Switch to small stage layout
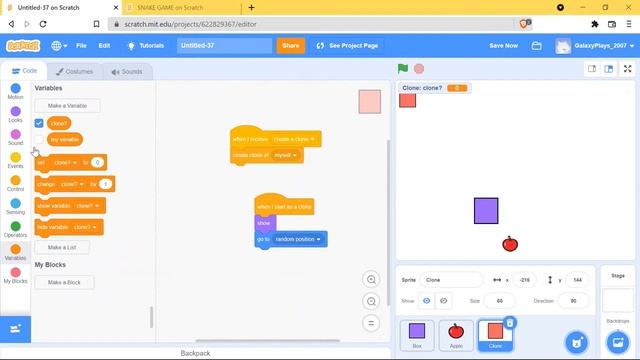Screen dimensions: 640x360 coord(592,69)
